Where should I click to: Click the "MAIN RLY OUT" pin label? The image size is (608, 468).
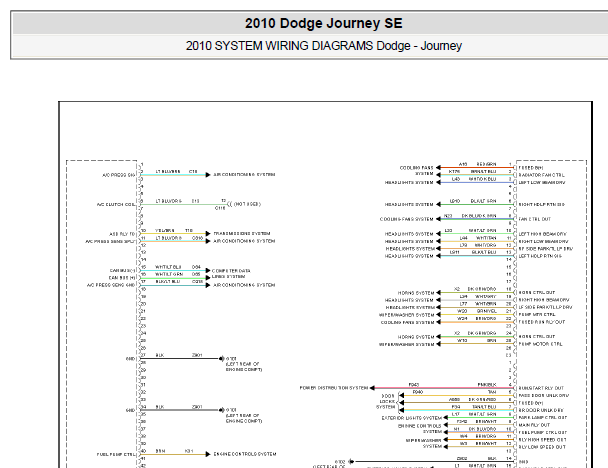pyautogui.click(x=534, y=425)
